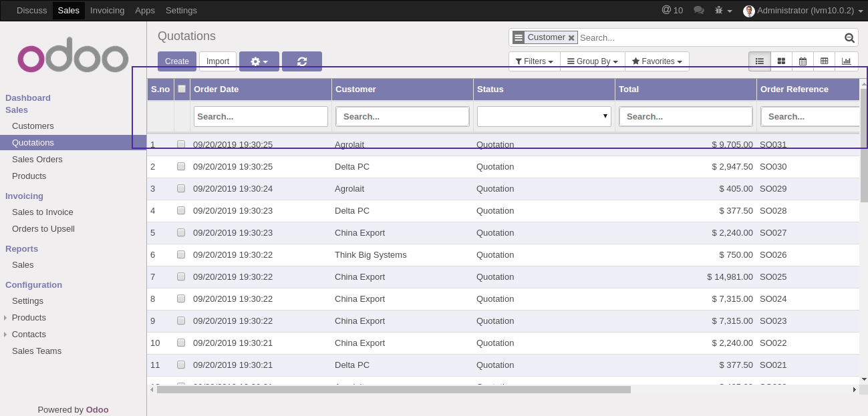Switch to the pivot table view
Viewport: 868px width, 416px height.
(824, 61)
